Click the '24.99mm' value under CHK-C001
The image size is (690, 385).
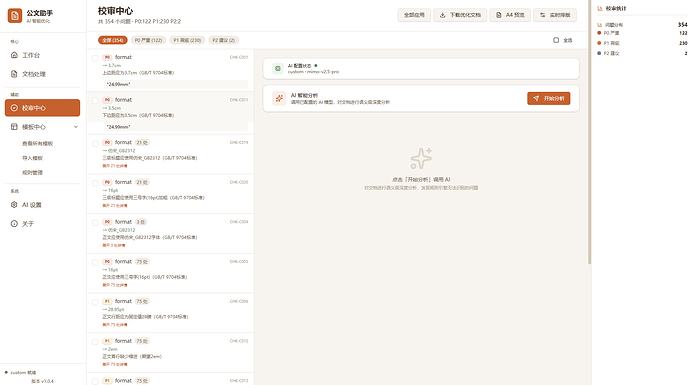(x=118, y=84)
